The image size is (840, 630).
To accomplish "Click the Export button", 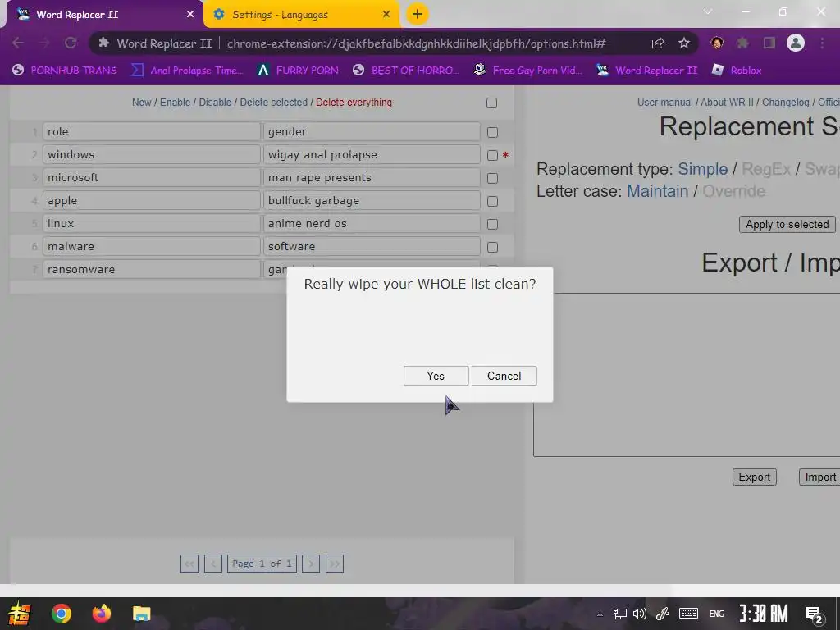I will [x=755, y=477].
